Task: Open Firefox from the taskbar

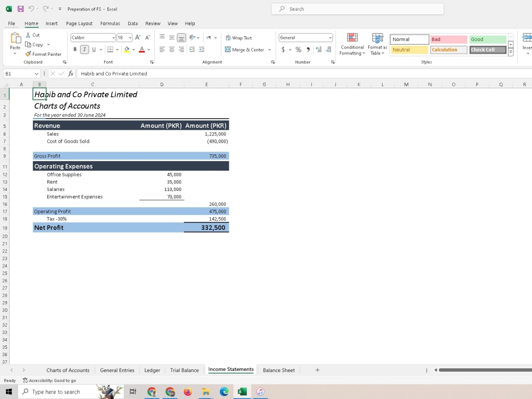Action: tap(188, 392)
